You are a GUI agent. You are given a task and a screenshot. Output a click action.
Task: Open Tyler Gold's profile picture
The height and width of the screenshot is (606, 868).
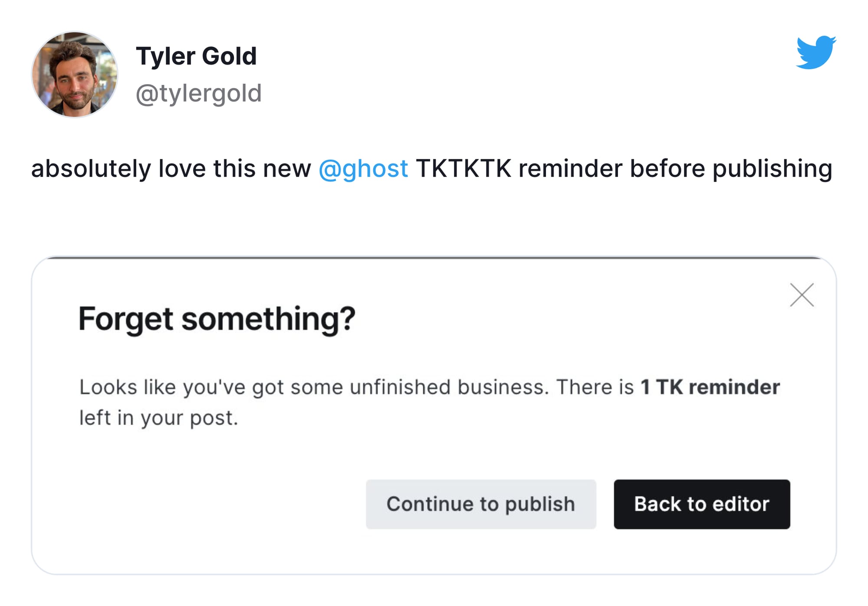pyautogui.click(x=75, y=74)
